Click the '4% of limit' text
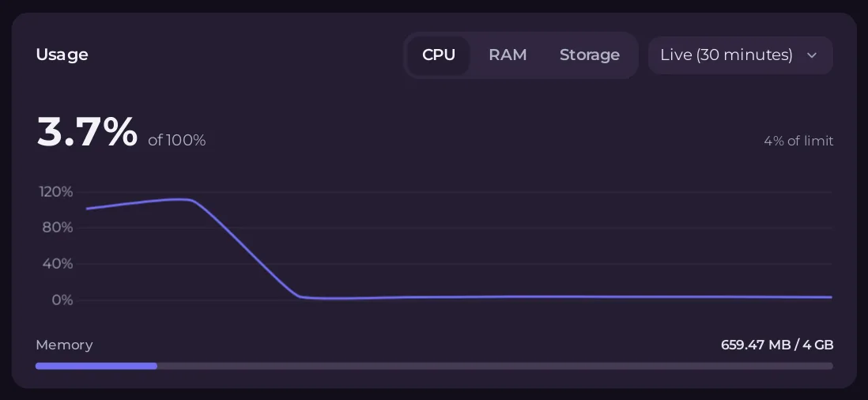Image resolution: width=868 pixels, height=400 pixels. (798, 141)
